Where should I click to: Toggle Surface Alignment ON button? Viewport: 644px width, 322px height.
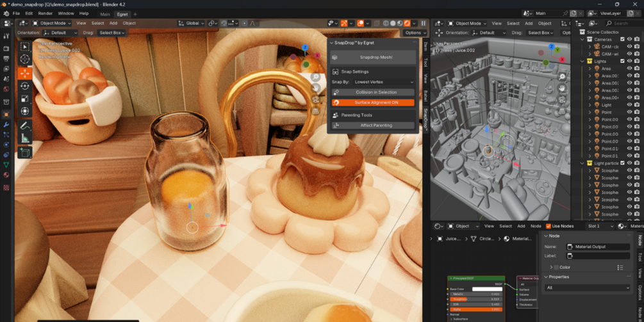point(373,102)
